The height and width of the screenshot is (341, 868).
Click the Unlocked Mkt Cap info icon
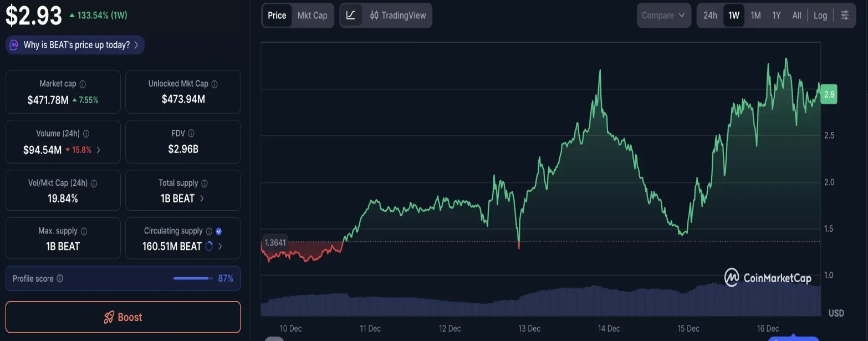(215, 84)
